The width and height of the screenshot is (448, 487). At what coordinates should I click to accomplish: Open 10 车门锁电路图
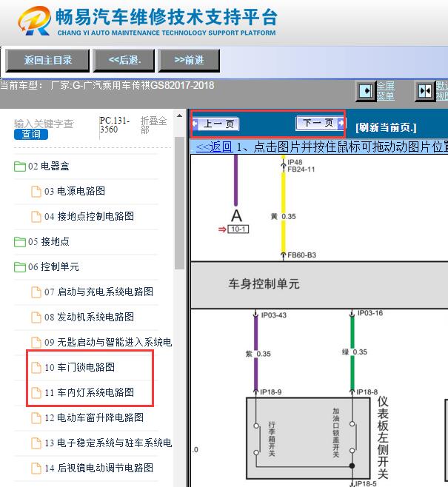(x=79, y=367)
